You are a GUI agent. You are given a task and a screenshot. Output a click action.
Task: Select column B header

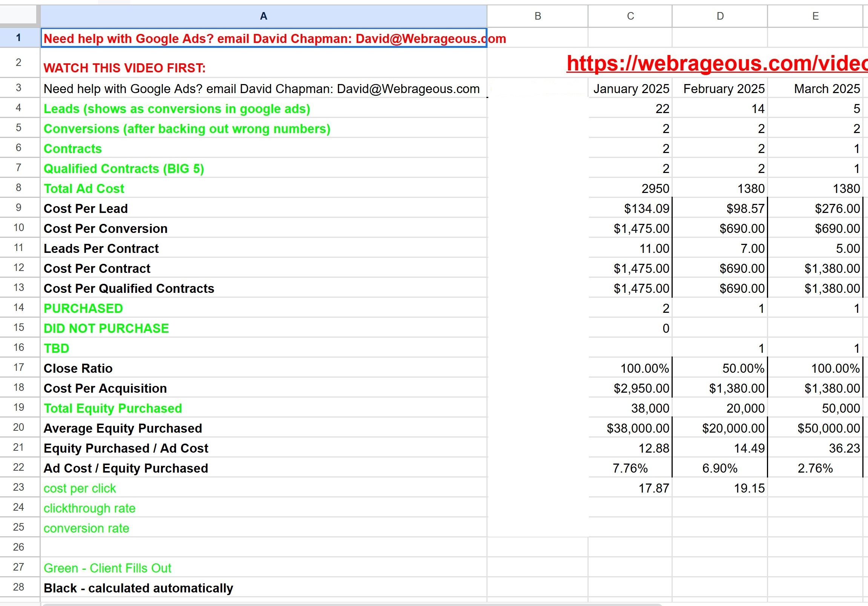click(538, 16)
